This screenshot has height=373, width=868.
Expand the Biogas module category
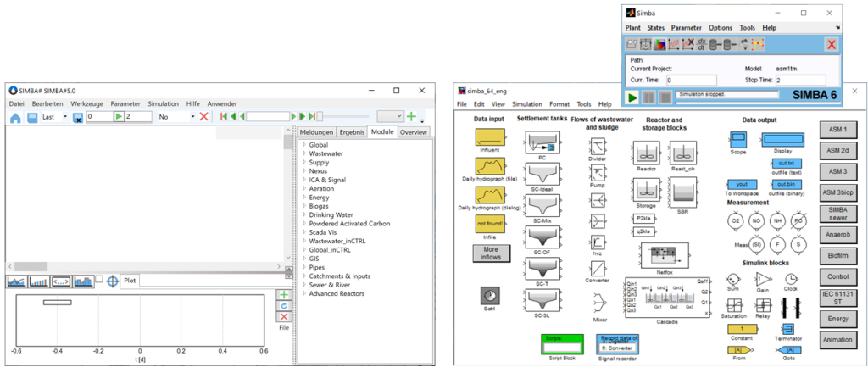pos(304,205)
